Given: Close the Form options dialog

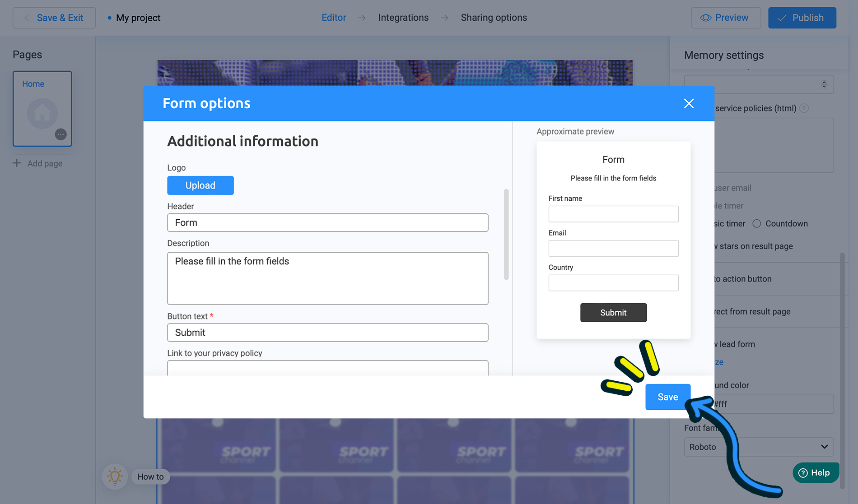Looking at the screenshot, I should pos(689,103).
